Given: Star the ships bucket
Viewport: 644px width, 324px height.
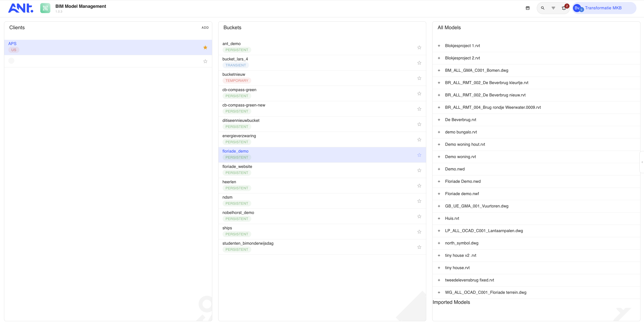Looking at the screenshot, I should [x=419, y=232].
